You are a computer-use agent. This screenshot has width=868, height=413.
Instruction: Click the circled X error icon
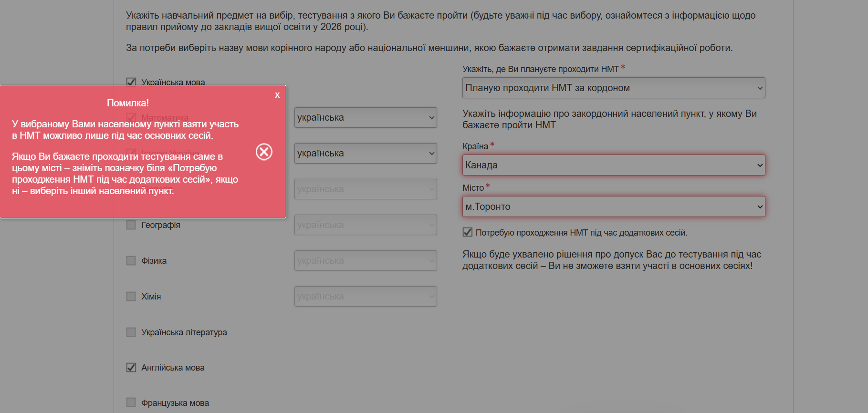[x=264, y=152]
